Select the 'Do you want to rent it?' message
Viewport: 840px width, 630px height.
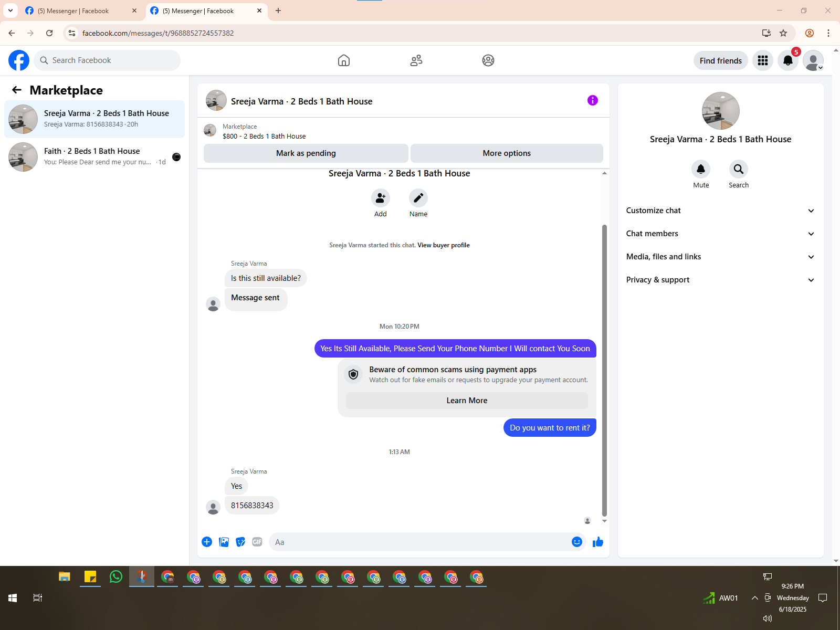550,428
